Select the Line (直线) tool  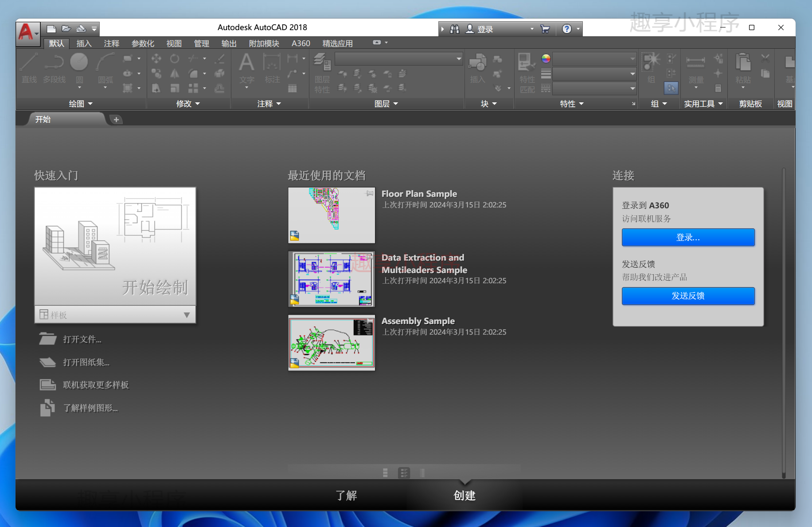29,68
